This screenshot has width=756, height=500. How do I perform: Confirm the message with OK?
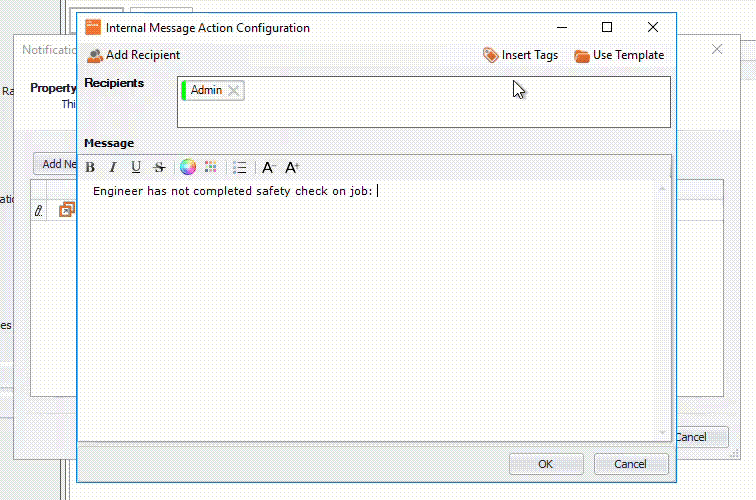click(x=546, y=464)
